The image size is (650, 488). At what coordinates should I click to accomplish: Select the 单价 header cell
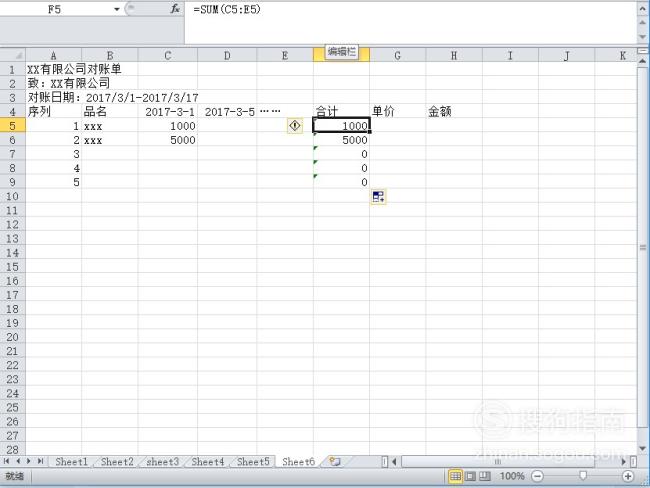398,112
